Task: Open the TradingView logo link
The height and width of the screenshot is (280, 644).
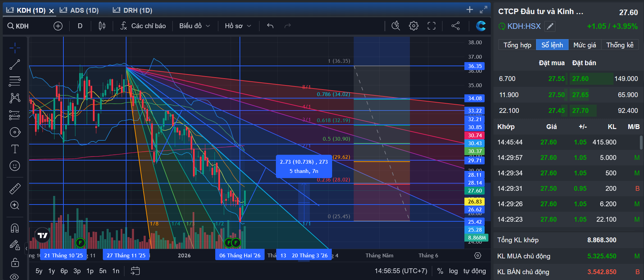Action: click(42, 235)
